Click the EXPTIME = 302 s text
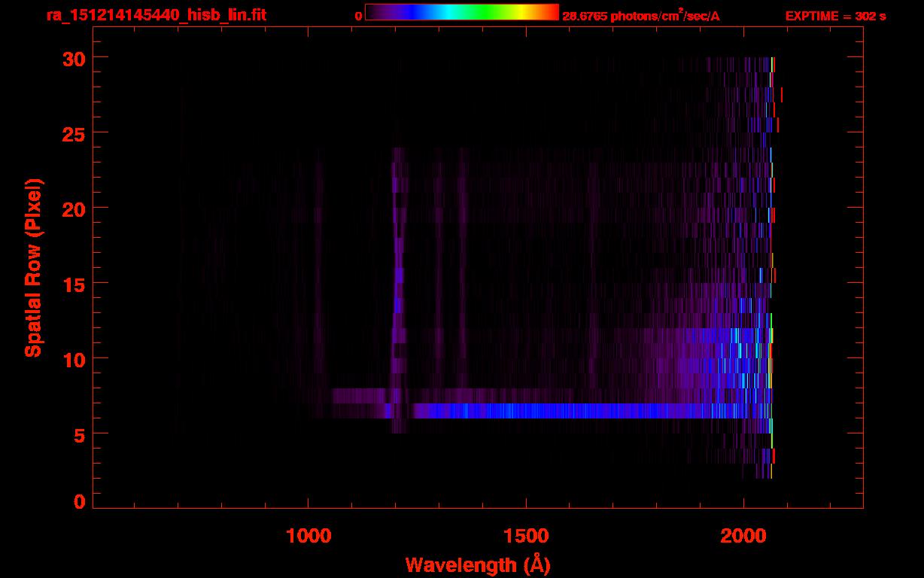This screenshot has height=578, width=924. coord(835,16)
